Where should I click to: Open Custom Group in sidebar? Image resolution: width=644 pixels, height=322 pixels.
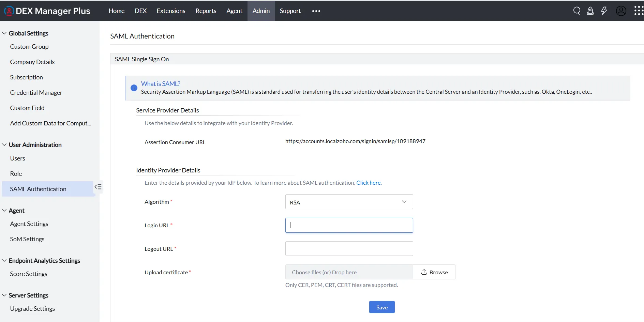[x=29, y=47]
